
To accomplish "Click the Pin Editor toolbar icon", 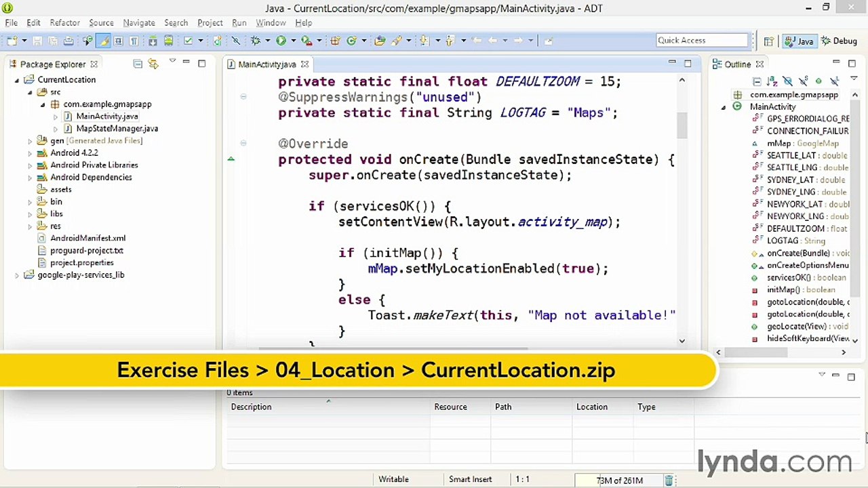I will pos(549,41).
